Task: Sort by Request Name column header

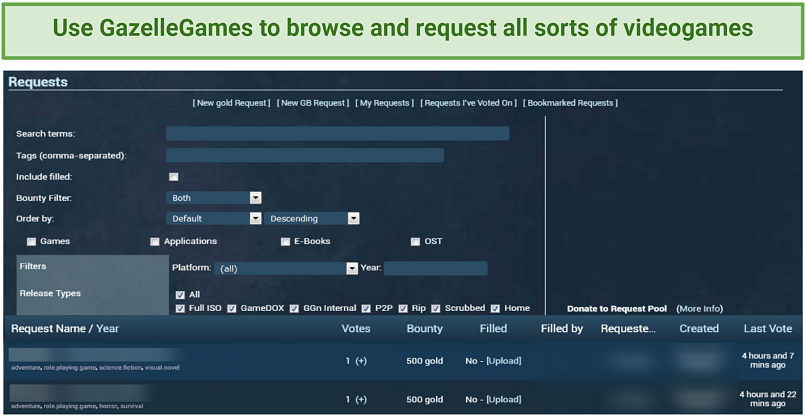Action: tap(49, 329)
